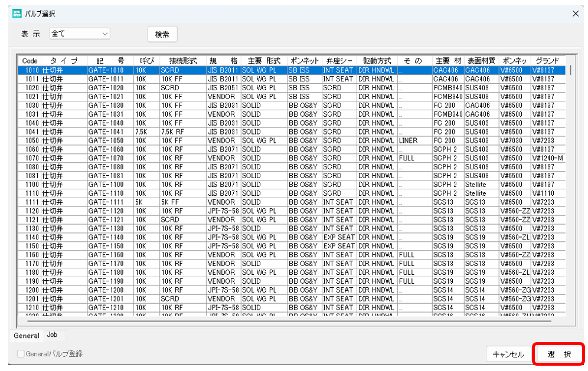
Task: Cancel with the キャンセル button
Action: 508,354
